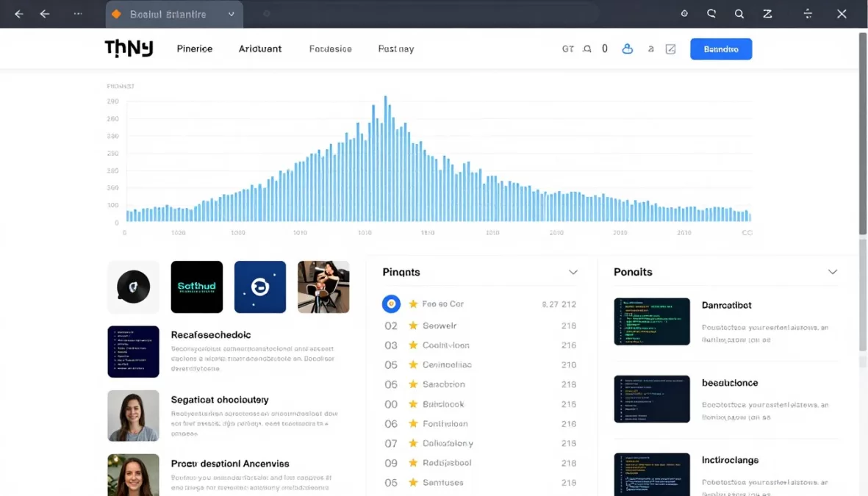Viewport: 868px width, 496px height.
Task: Open the Inctiroclange title
Action: pyautogui.click(x=730, y=461)
